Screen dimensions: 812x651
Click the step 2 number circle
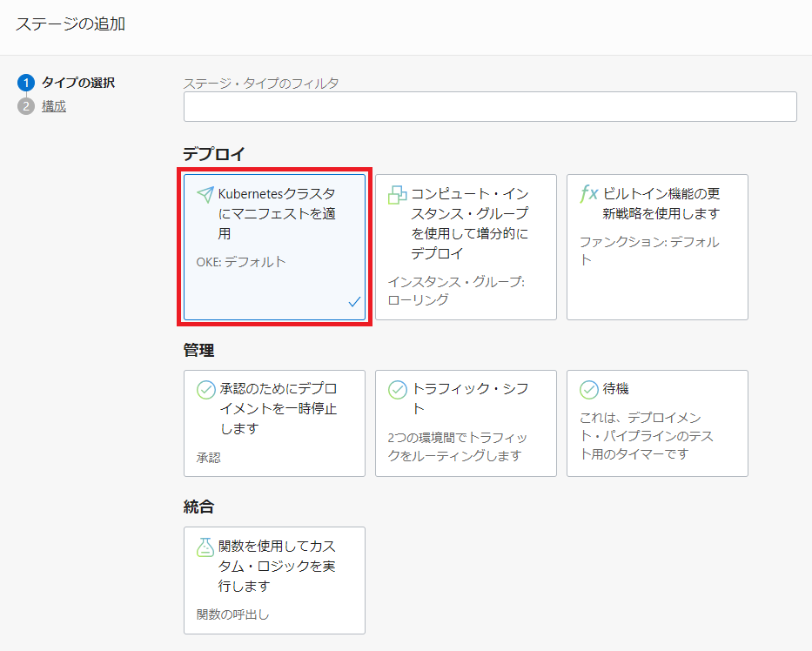point(25,106)
